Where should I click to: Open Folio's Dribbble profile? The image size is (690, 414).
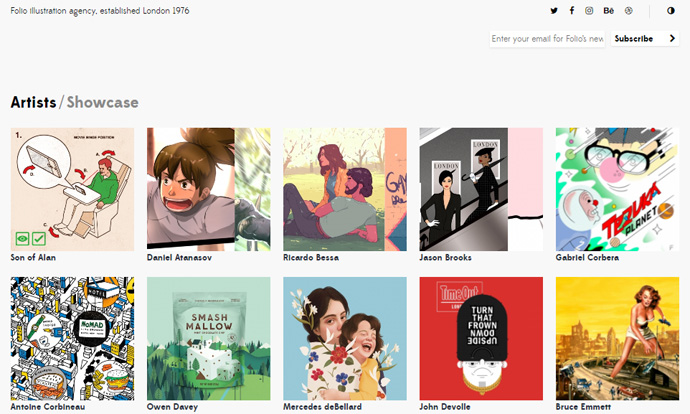pyautogui.click(x=628, y=11)
